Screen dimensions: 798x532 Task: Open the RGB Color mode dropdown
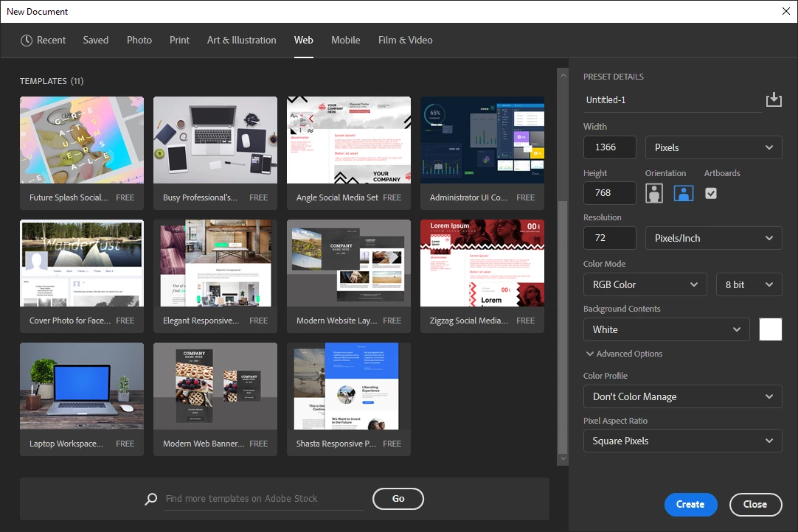click(x=645, y=285)
